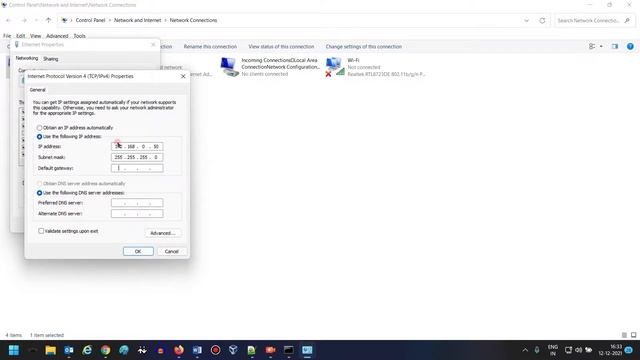640x360 pixels.
Task: Change your view layout icon
Action: pyautogui.click(x=592, y=47)
